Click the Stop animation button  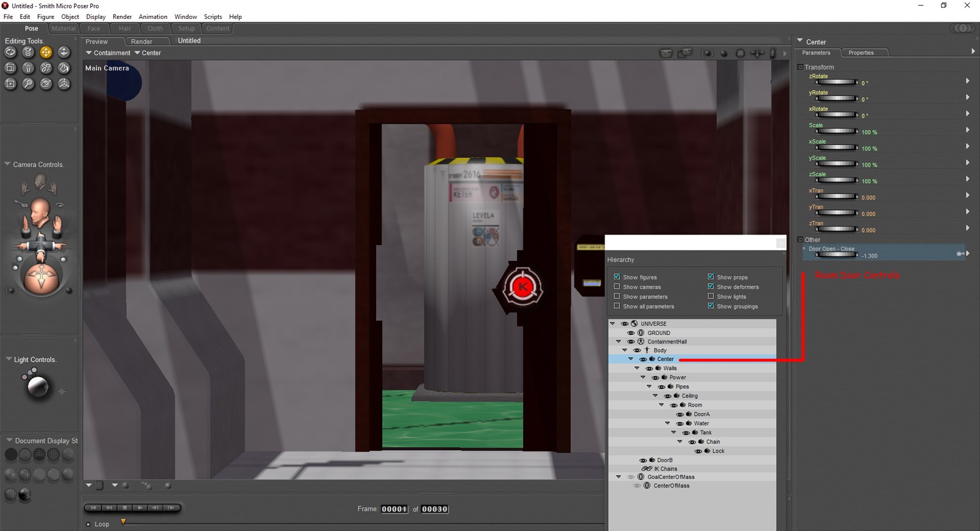(124, 508)
